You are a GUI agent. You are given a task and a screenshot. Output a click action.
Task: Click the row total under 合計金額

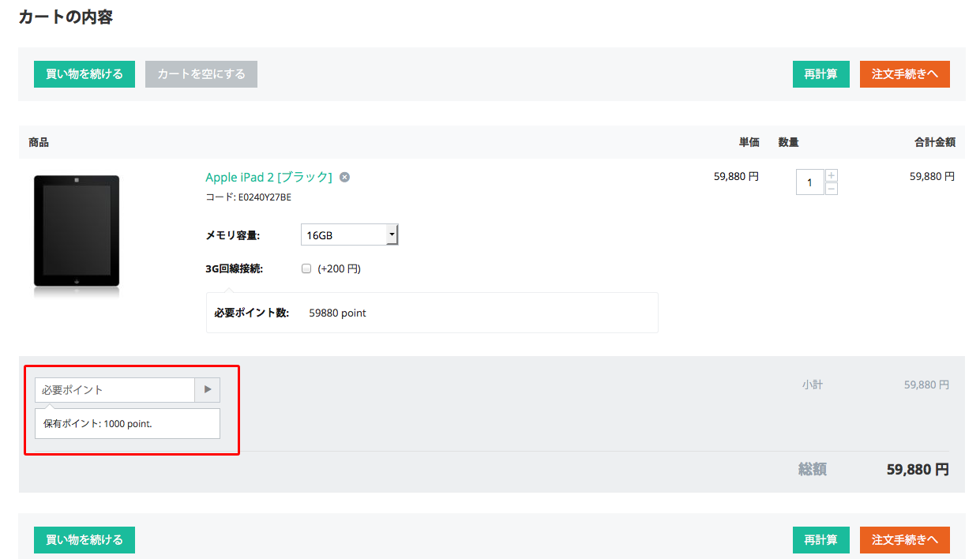(932, 177)
